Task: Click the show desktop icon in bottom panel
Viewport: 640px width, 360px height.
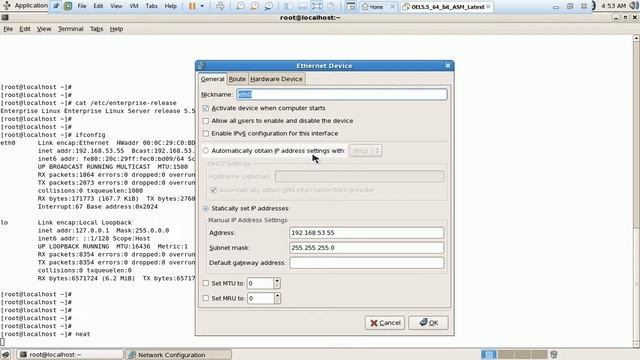Action: point(5,354)
